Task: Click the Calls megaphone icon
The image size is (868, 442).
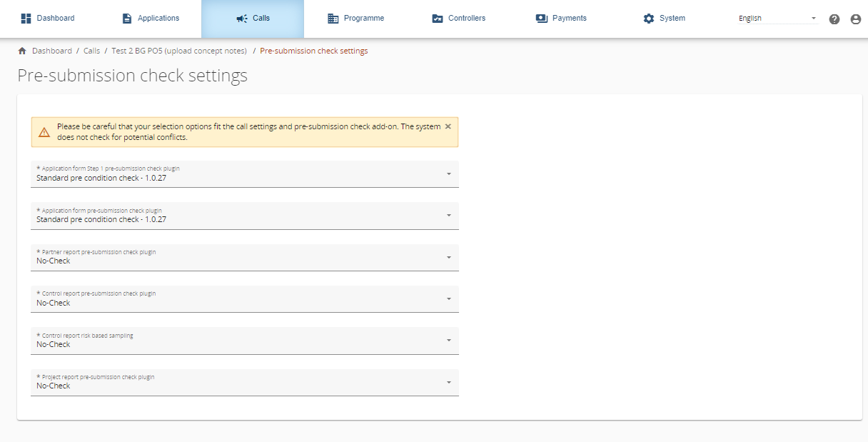Action: [242, 19]
